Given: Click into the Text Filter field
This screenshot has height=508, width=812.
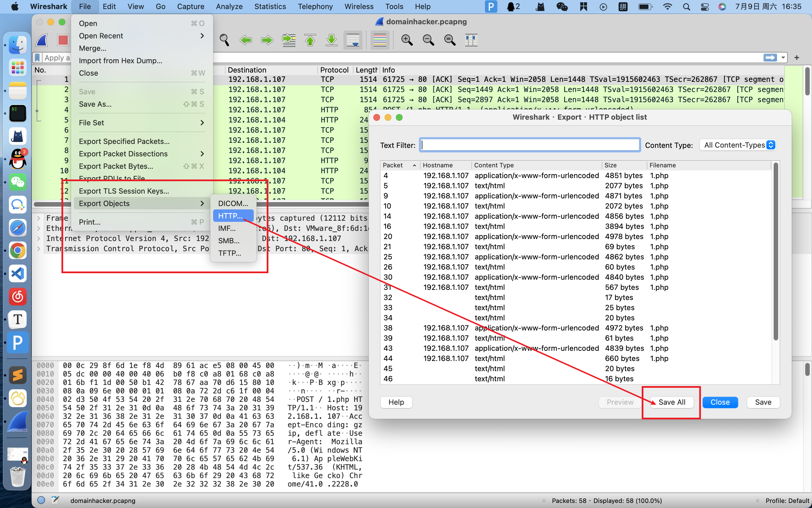Looking at the screenshot, I should click(529, 145).
